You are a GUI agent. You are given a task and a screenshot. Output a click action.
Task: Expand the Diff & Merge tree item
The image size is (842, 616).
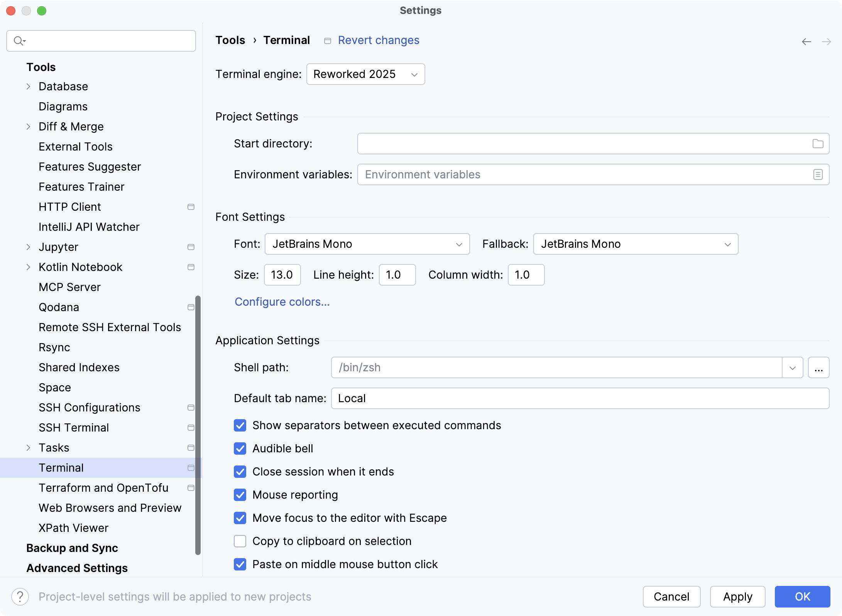point(29,126)
